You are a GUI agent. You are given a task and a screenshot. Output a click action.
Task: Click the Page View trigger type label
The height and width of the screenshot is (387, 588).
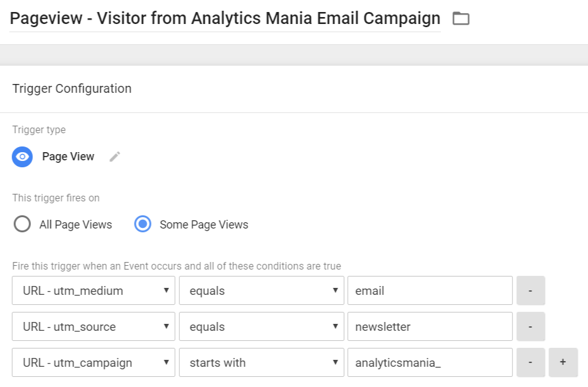point(68,157)
